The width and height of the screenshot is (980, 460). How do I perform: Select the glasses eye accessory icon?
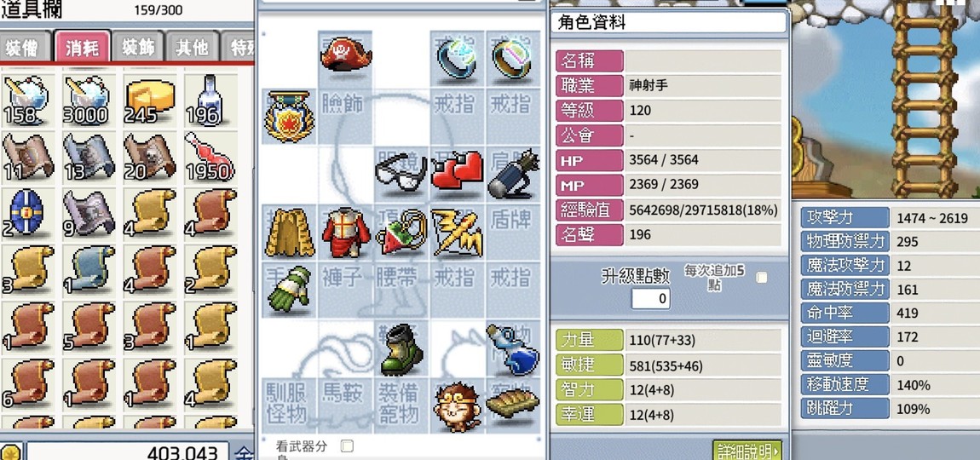click(x=401, y=175)
